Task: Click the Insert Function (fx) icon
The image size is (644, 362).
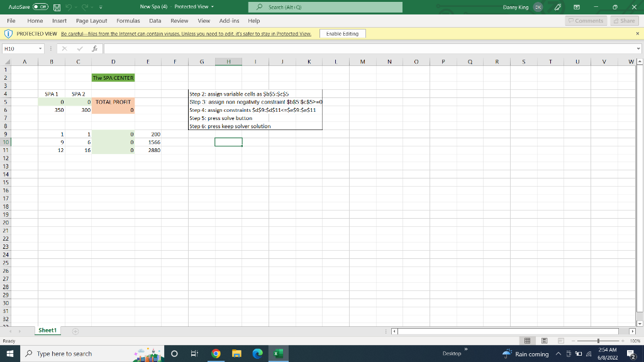Action: coord(94,48)
